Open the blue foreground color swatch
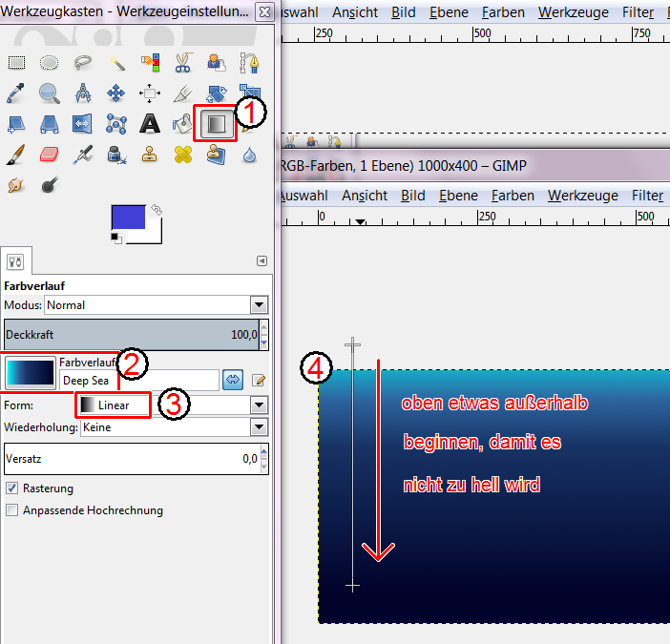 pyautogui.click(x=128, y=217)
